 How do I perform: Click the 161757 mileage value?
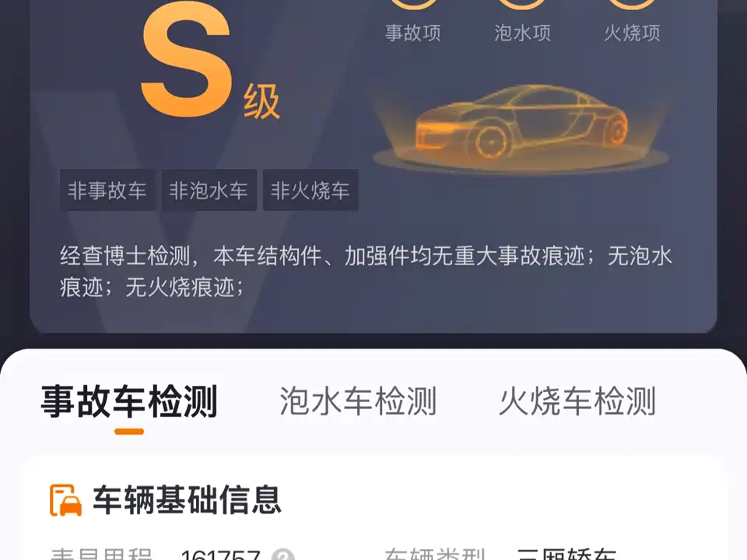point(220,555)
